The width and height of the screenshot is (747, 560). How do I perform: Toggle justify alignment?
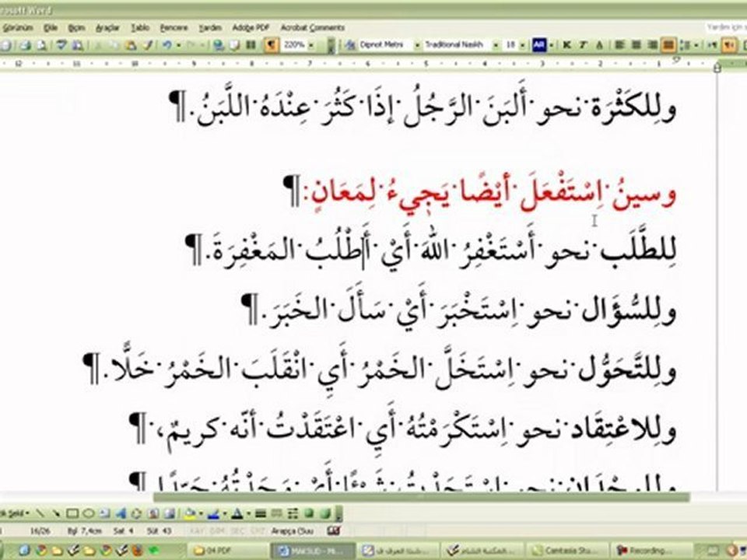click(669, 45)
